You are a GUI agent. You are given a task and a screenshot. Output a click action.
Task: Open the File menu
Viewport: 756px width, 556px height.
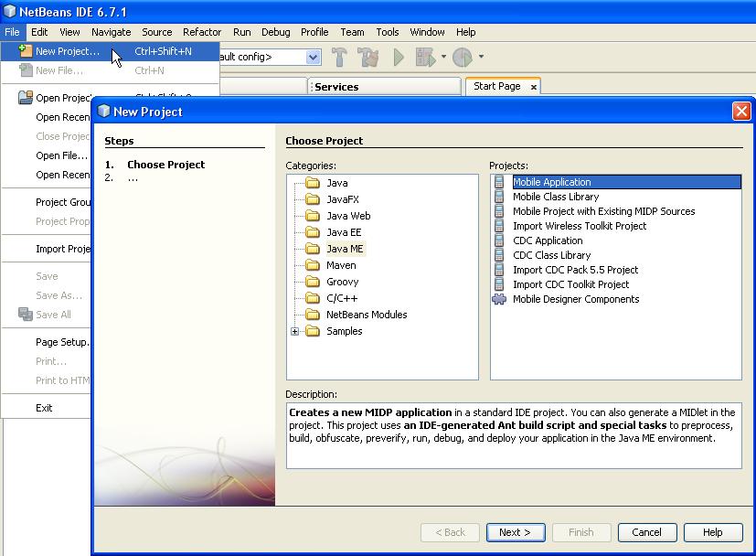click(12, 32)
